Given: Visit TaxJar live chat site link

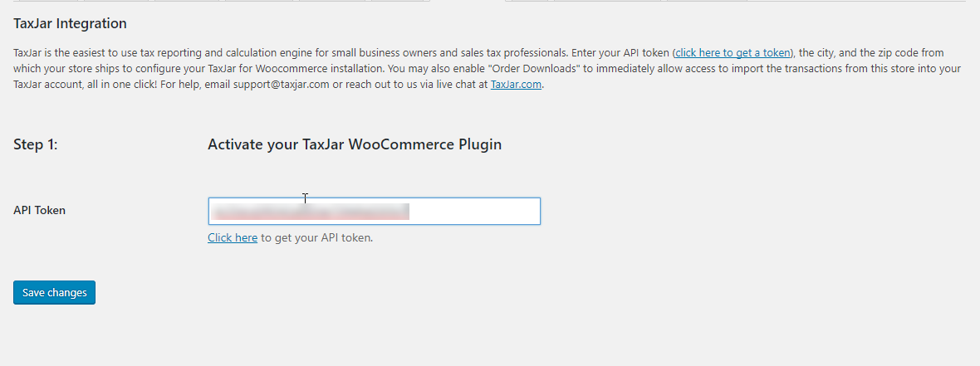Looking at the screenshot, I should 516,85.
